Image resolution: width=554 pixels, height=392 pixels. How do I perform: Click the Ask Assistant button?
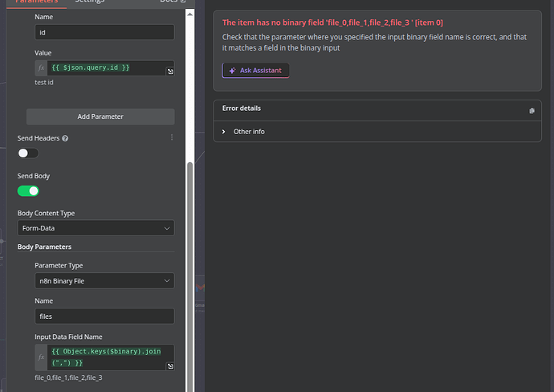(x=255, y=71)
